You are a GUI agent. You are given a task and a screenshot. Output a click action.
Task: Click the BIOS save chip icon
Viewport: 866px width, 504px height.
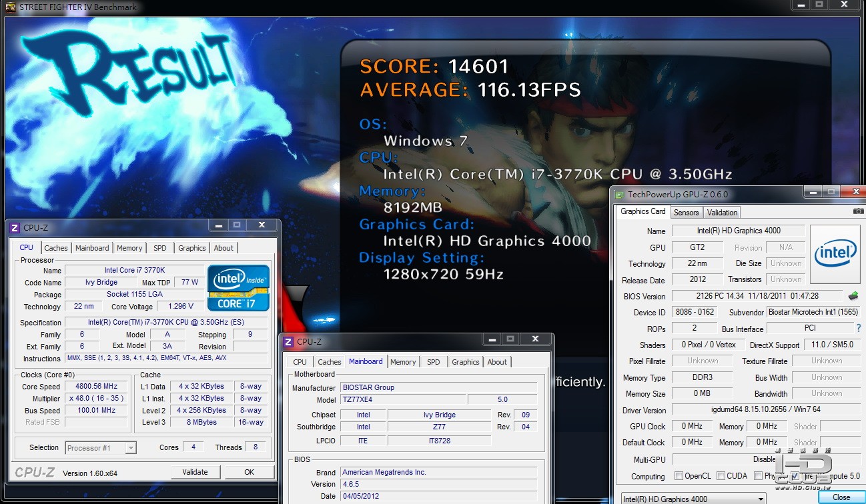853,295
